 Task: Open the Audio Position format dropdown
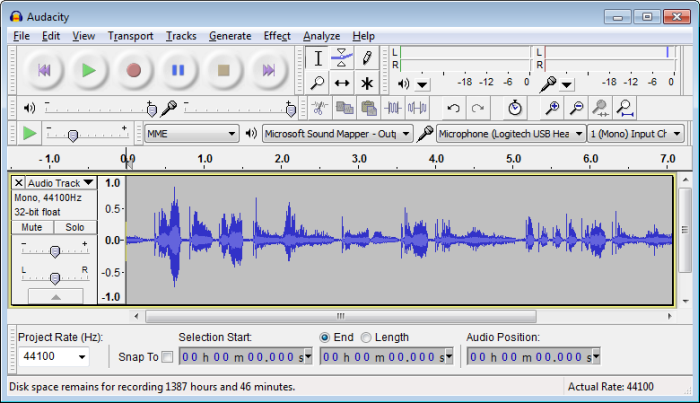pyautogui.click(x=596, y=357)
